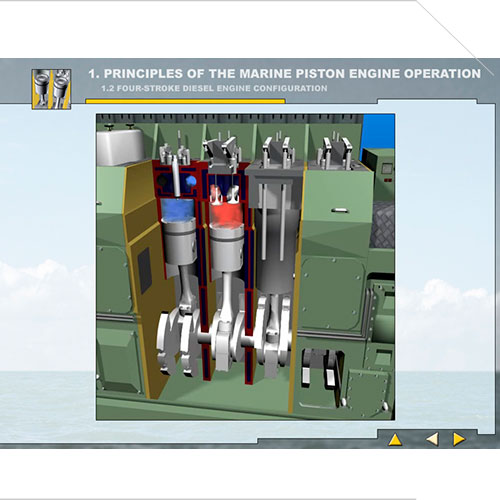Select the piston below the blue chamber

[179, 242]
